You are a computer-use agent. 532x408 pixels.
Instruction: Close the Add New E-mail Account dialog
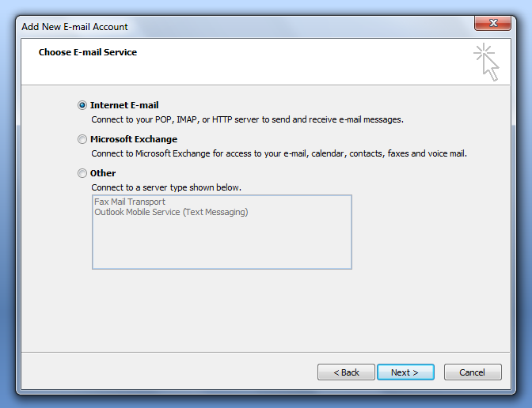point(492,25)
